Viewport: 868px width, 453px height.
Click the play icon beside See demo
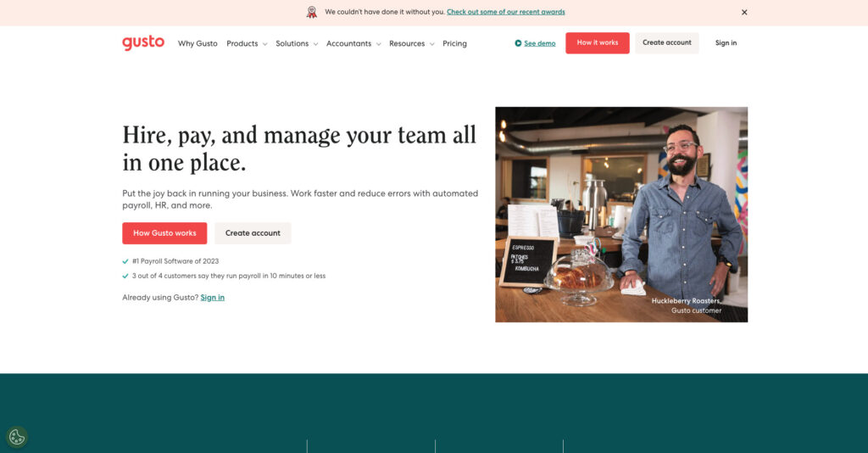tap(518, 43)
